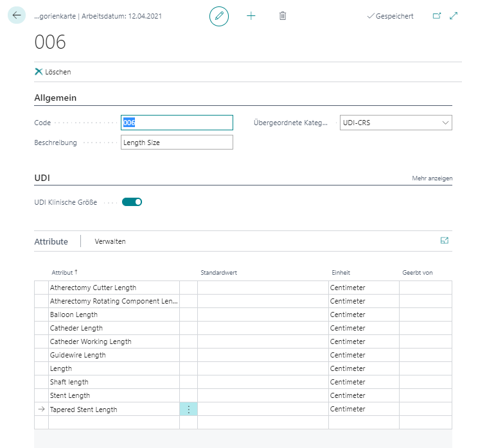Click the Beschreibung field with Length Size
The height and width of the screenshot is (448, 496).
[177, 142]
